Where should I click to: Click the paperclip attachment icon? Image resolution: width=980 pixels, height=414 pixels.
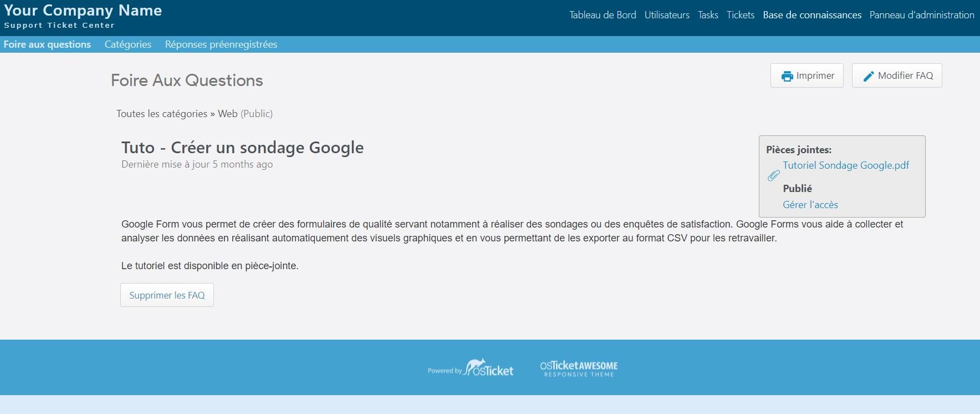(x=773, y=175)
